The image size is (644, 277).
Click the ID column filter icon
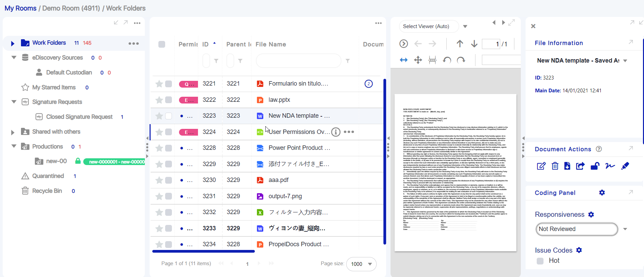(216, 61)
